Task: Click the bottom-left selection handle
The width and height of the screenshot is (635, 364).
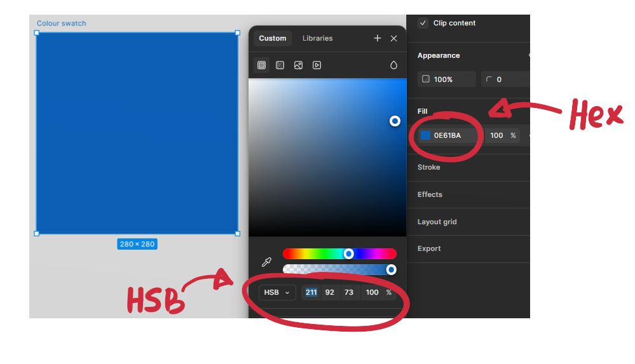Action: pyautogui.click(x=36, y=234)
